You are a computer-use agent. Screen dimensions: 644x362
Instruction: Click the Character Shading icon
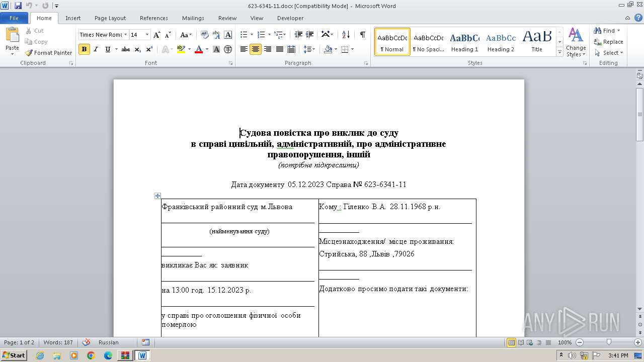[x=216, y=49]
